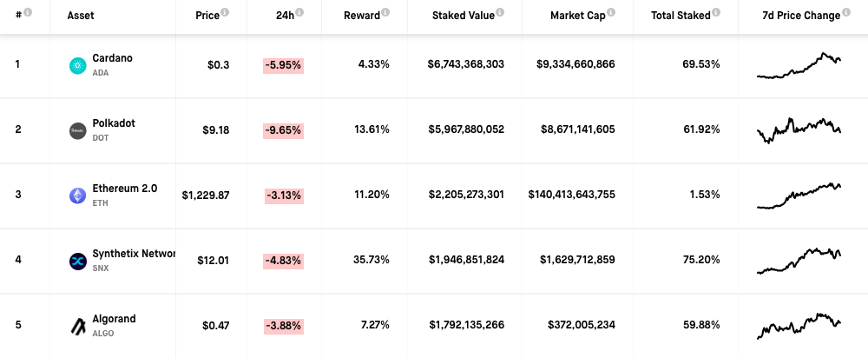Click Polkadot's 7d price change sparkline
Screen dimensions: 868x358
(x=799, y=130)
